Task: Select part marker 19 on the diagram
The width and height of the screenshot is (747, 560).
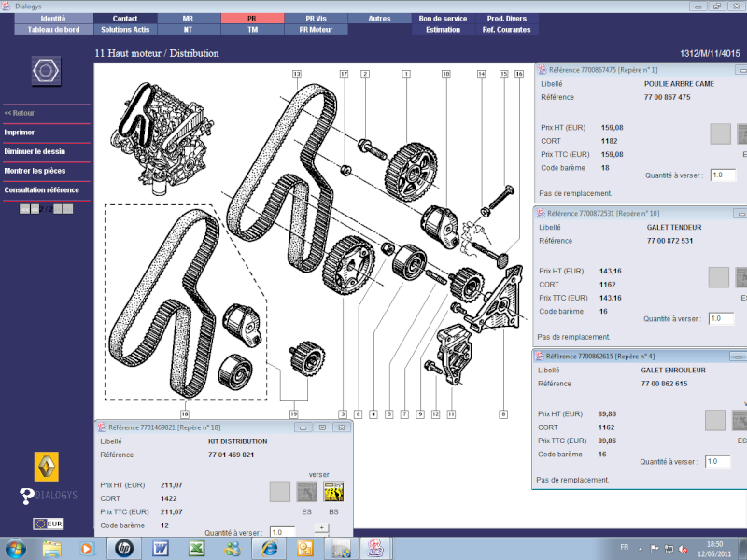Action: pos(294,414)
